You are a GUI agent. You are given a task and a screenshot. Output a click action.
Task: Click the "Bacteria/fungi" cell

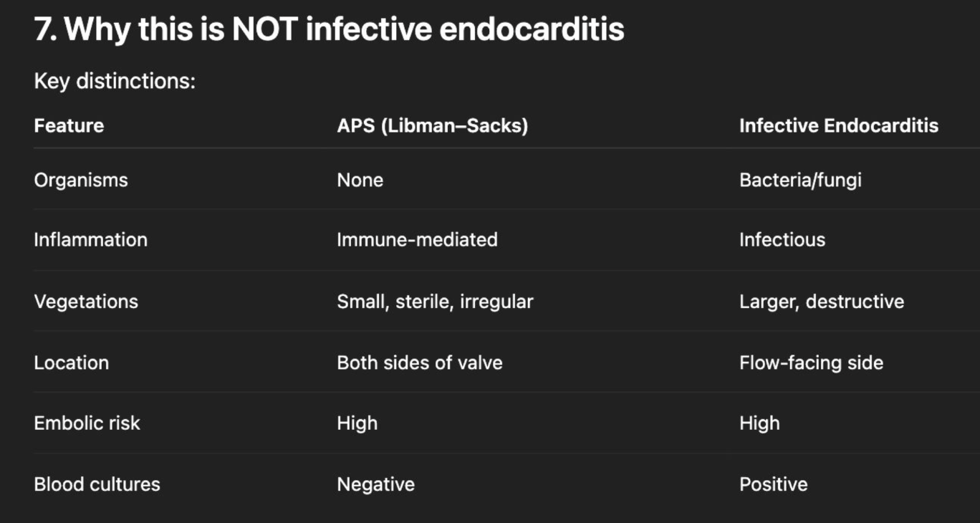[800, 180]
